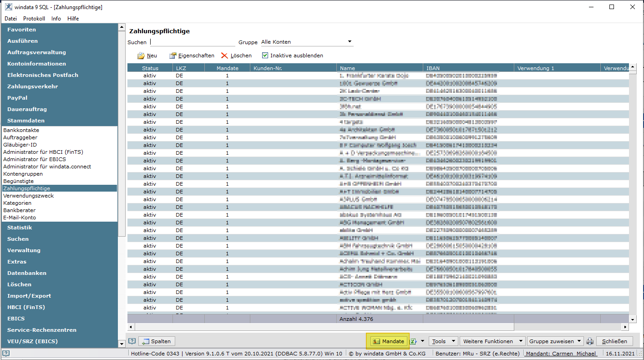This screenshot has height=360, width=644.
Task: Click the Suchen text field
Action: pos(193,42)
